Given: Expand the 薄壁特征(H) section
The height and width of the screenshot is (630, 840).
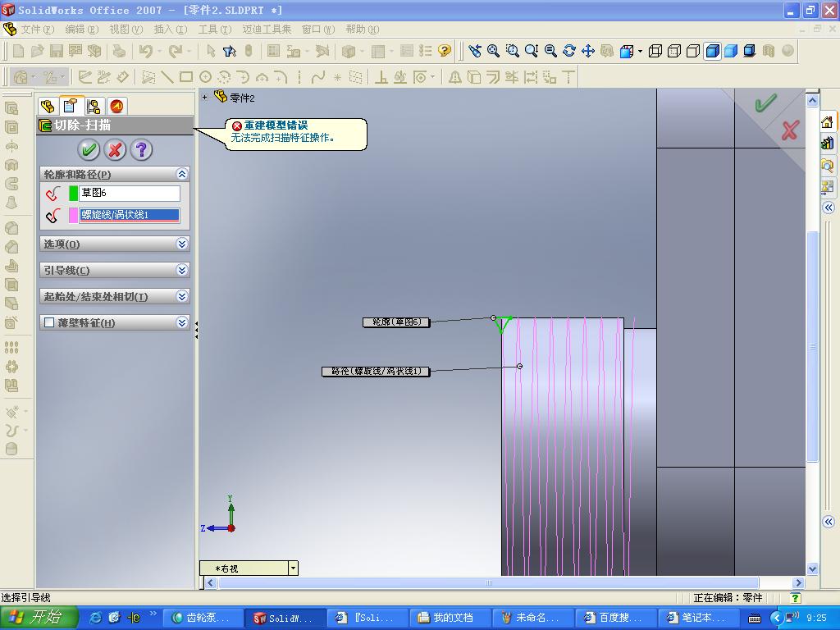Looking at the screenshot, I should point(181,322).
